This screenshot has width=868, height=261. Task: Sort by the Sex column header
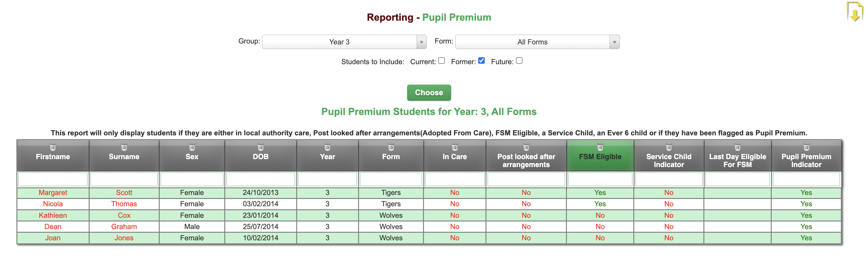pos(192,157)
